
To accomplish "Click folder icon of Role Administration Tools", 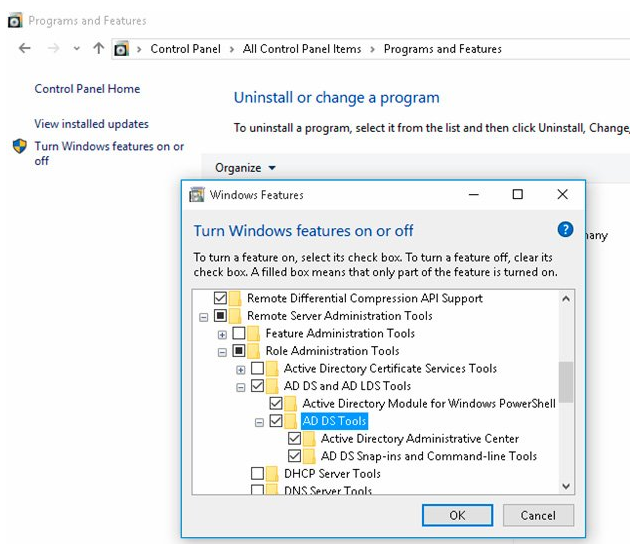I will click(x=254, y=351).
